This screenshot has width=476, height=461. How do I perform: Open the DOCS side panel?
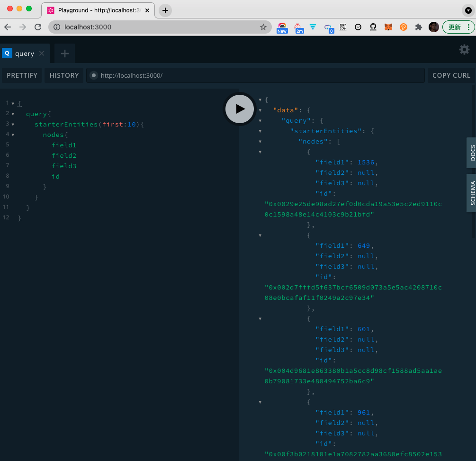coord(472,153)
